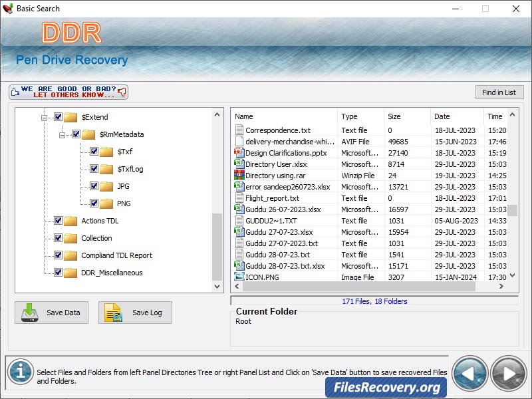The width and height of the screenshot is (532, 399).
Task: Click the information icon at the bottom left
Action: (x=20, y=372)
